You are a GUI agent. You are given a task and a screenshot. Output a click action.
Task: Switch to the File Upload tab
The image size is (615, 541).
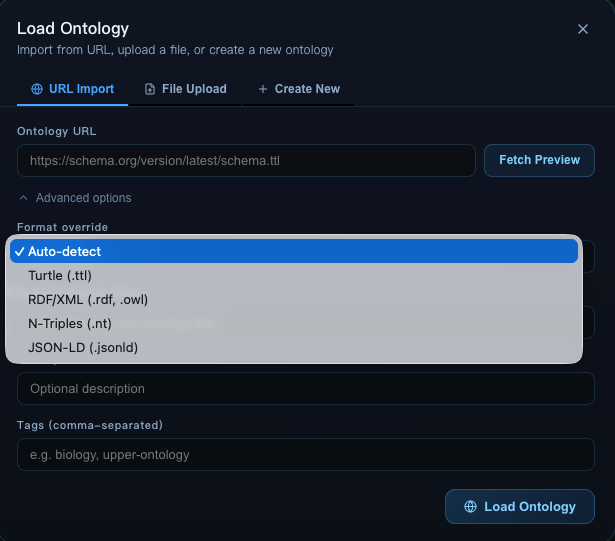pos(185,89)
